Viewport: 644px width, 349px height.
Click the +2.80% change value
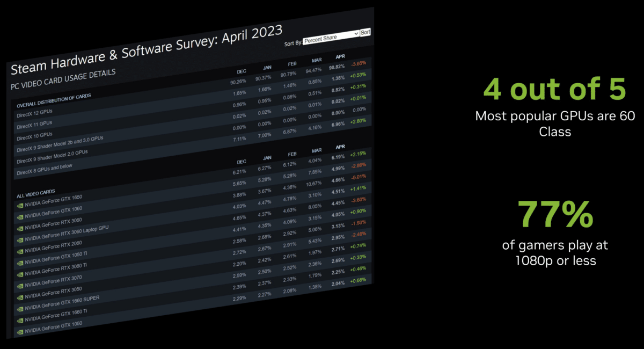pos(358,121)
